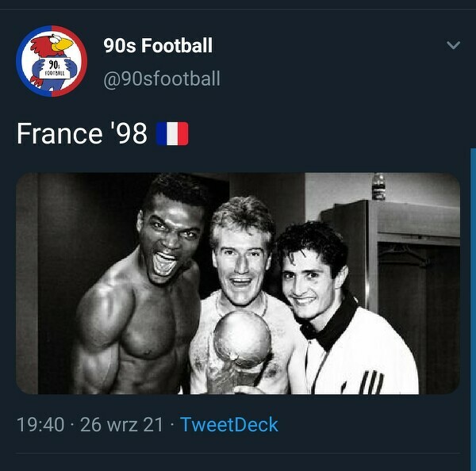
Task: Click the 19:40 timestamp
Action: [40, 425]
